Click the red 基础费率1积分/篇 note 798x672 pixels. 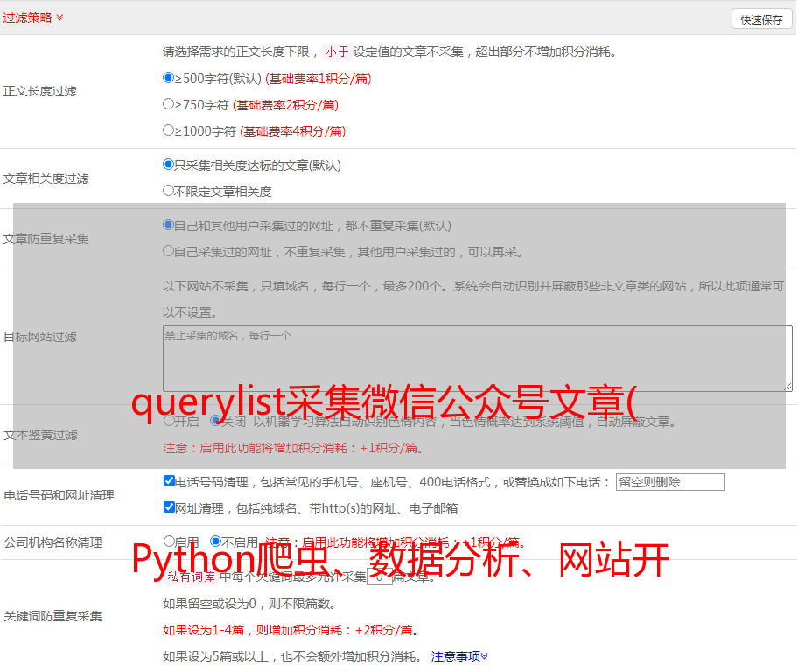[318, 79]
